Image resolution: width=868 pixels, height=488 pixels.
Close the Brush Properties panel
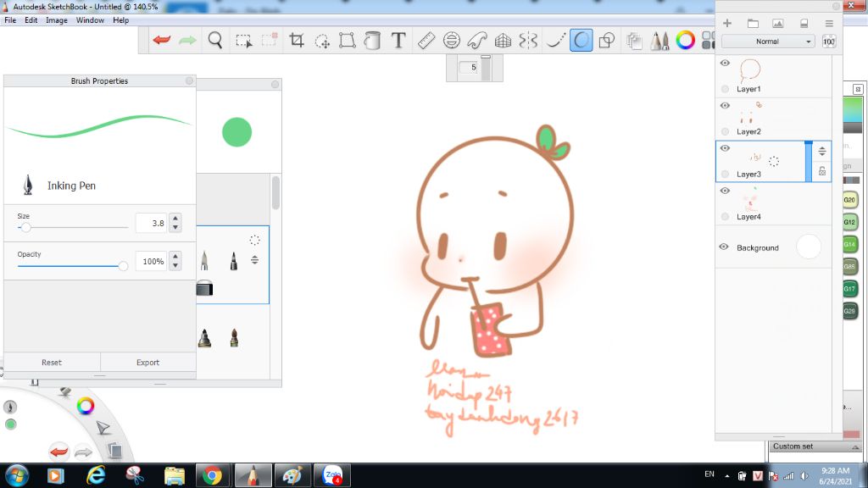[x=189, y=80]
